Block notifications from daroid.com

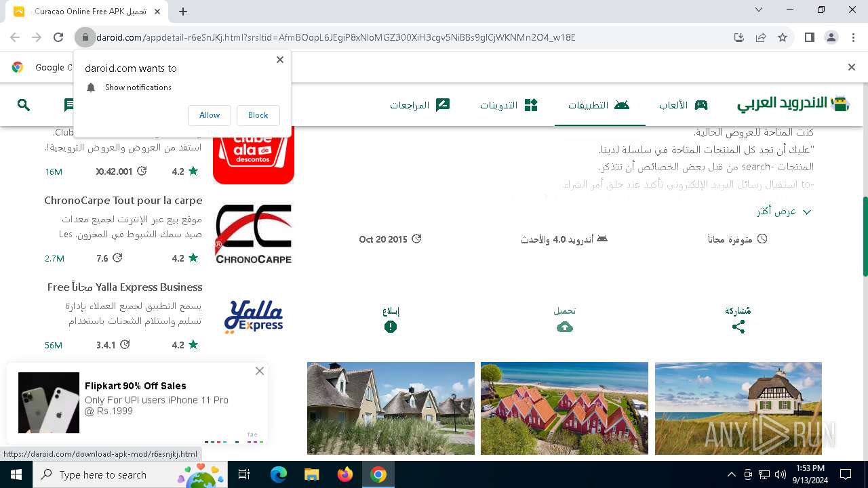point(258,115)
